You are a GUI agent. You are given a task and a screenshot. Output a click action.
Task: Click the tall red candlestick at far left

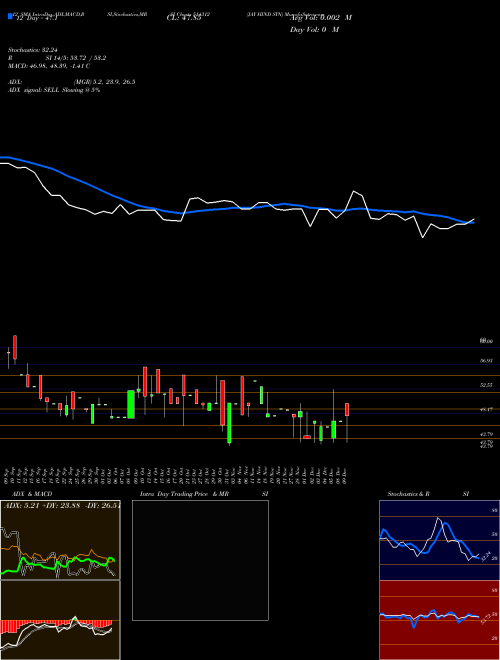pyautogui.click(x=15, y=348)
